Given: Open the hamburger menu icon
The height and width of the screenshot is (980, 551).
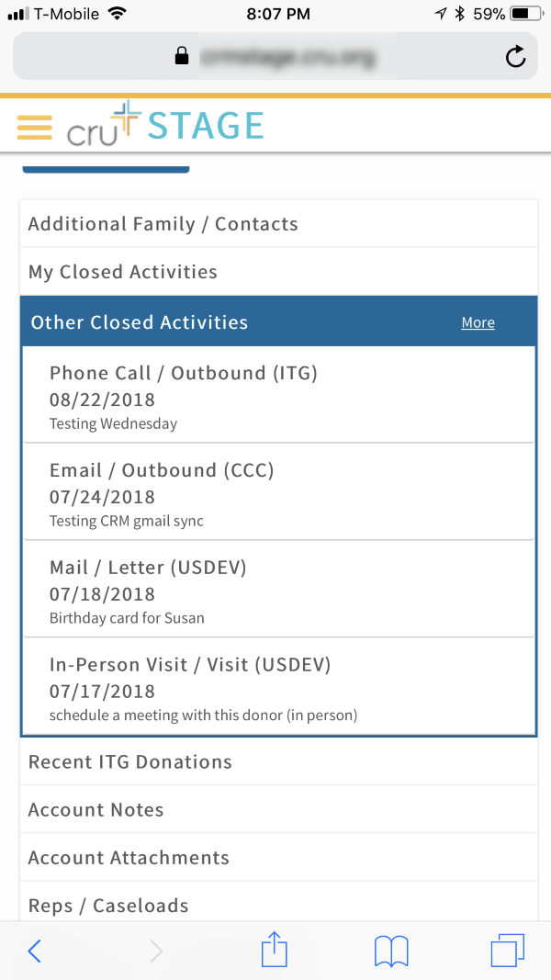Looking at the screenshot, I should tap(35, 127).
